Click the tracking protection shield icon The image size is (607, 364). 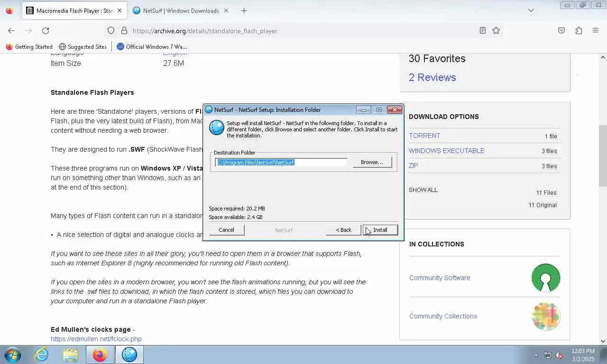click(x=111, y=30)
